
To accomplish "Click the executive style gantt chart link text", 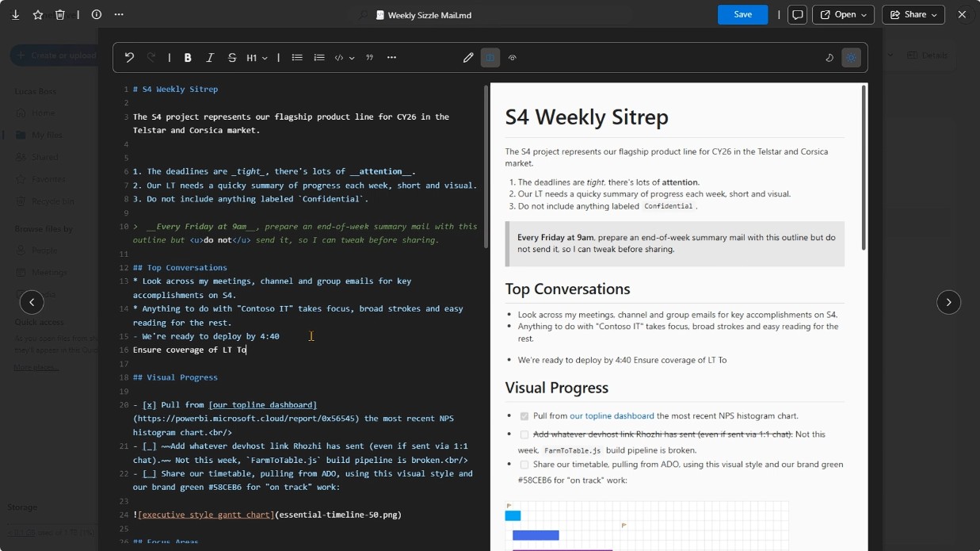I will (x=206, y=515).
